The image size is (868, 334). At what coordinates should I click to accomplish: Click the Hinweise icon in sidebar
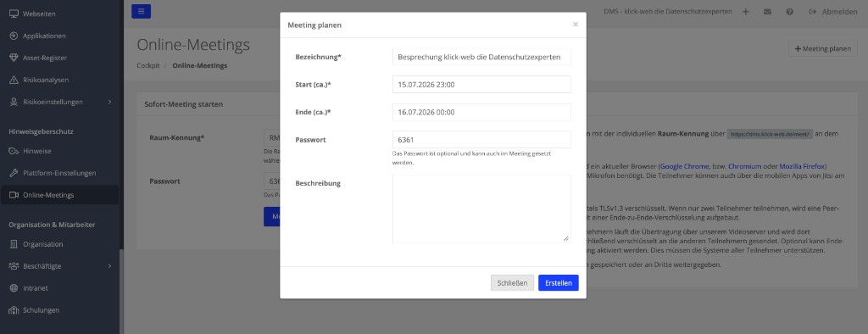(14, 151)
